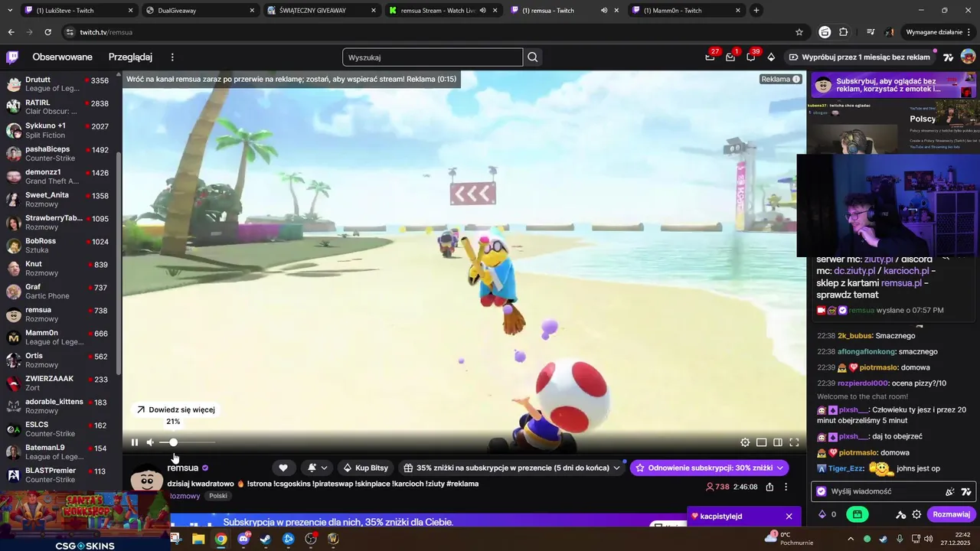
Task: Show hidden system tray icons chevron
Action: click(x=850, y=539)
